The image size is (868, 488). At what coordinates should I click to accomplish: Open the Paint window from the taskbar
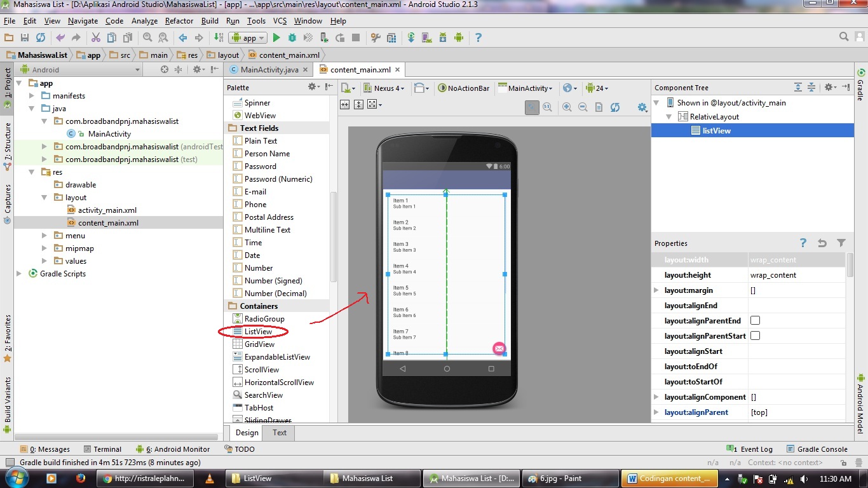(x=570, y=478)
